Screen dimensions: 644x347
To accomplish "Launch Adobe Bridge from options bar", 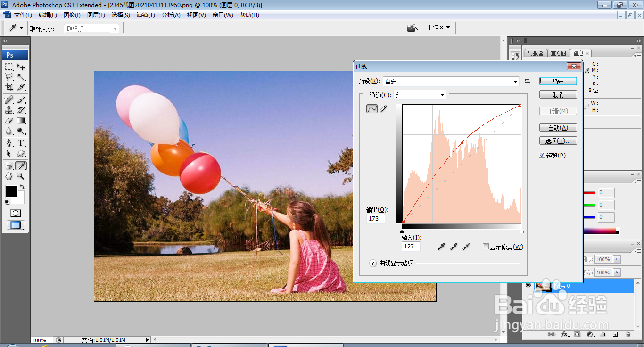I will [413, 28].
